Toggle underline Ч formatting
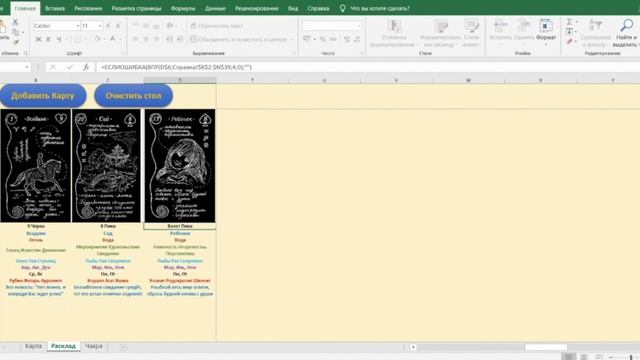 point(59,39)
